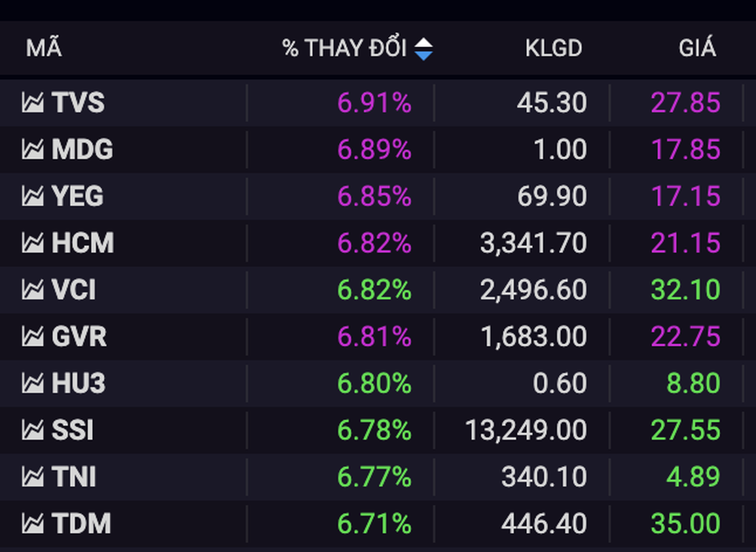The height and width of the screenshot is (552, 756).
Task: Toggle sort arrows on % THAY ĐỔI
Action: 423,49
